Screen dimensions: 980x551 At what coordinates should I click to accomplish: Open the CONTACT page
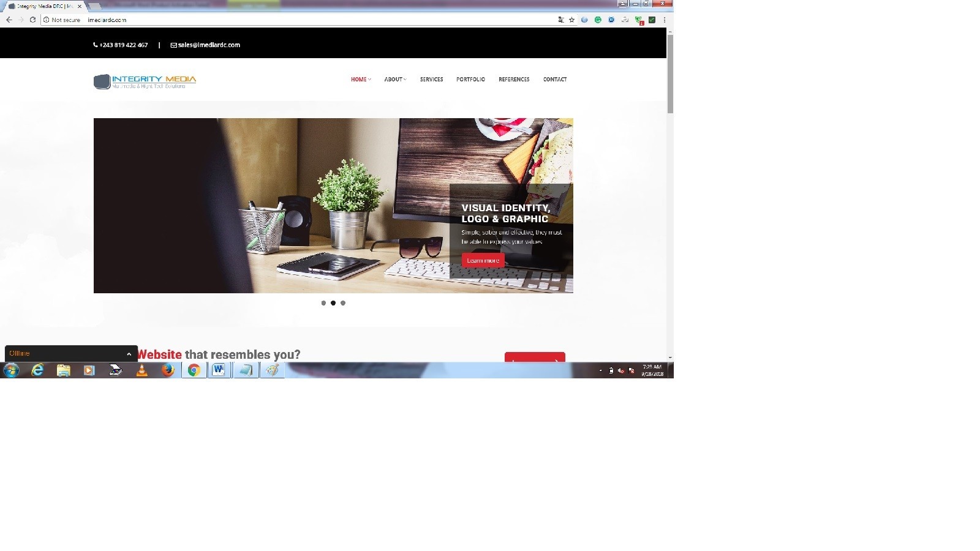click(x=555, y=79)
